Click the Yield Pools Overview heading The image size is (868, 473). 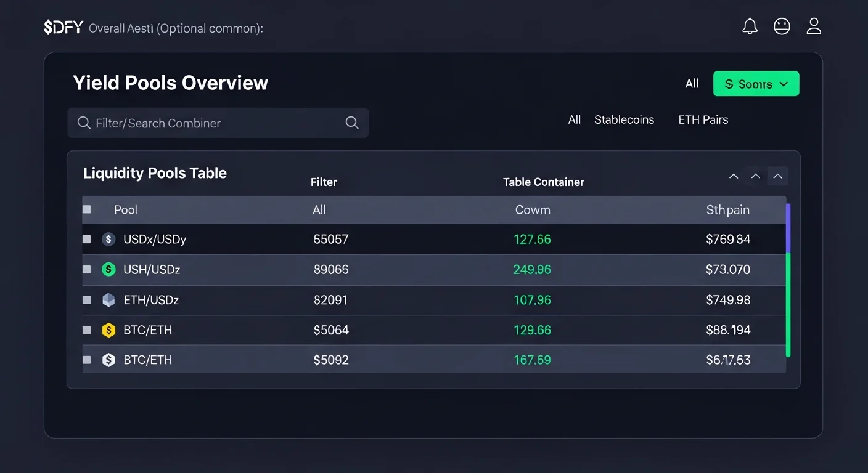coord(170,83)
